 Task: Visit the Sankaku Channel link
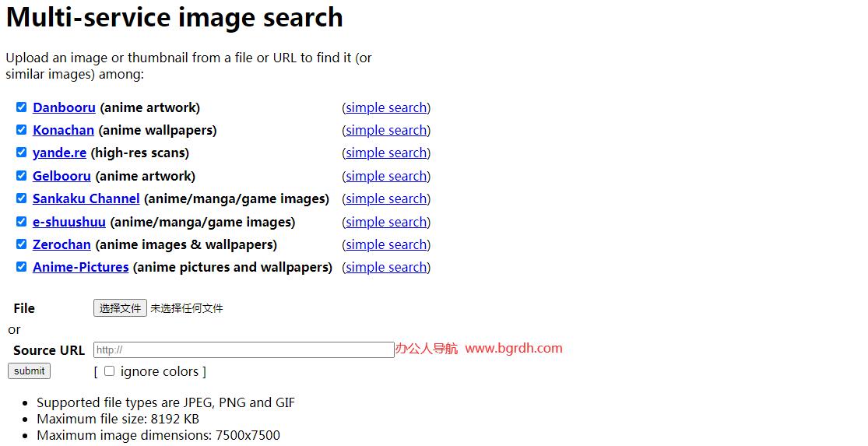[x=86, y=198]
